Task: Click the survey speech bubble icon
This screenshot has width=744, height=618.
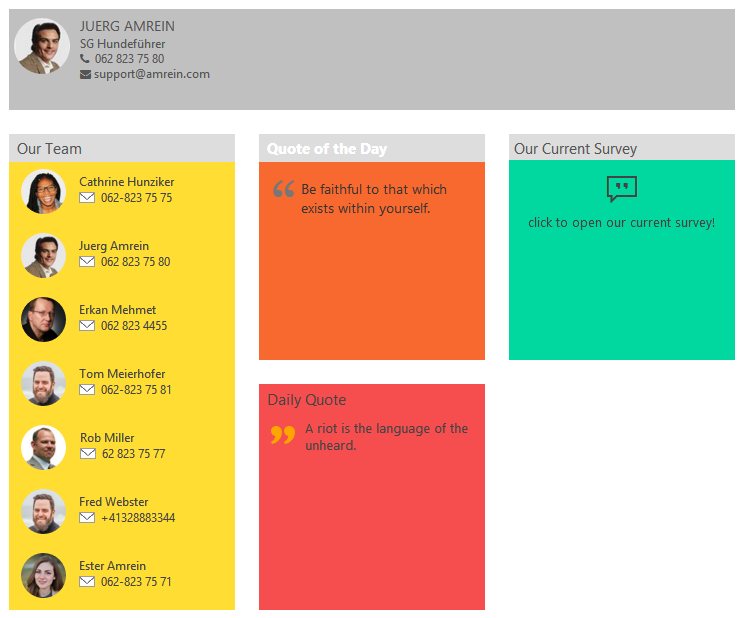Action: click(x=621, y=189)
